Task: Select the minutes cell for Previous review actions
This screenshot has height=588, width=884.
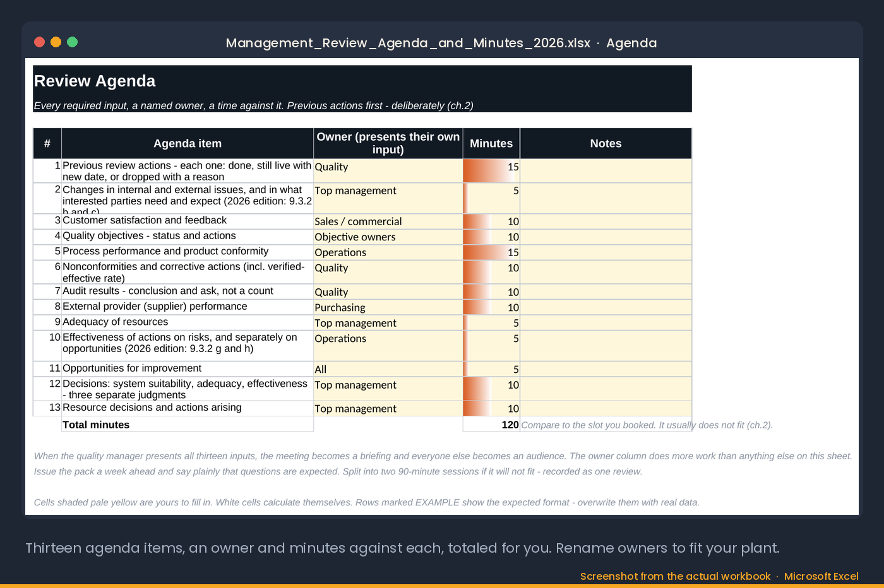Action: [491, 171]
